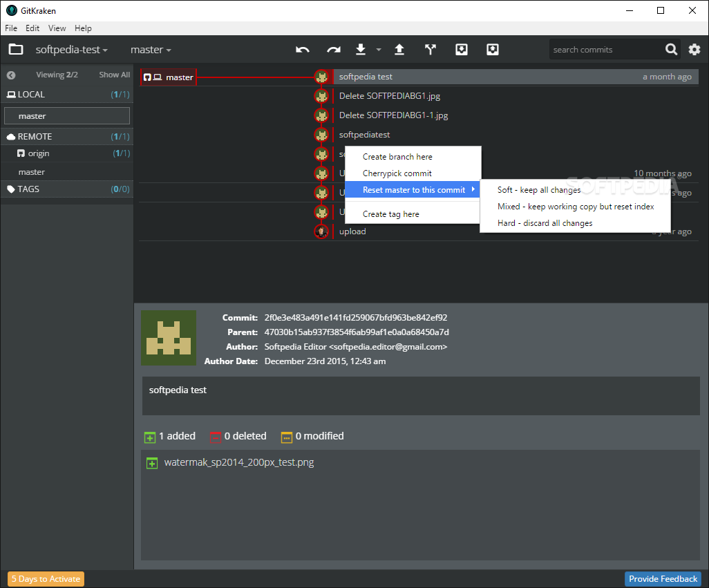This screenshot has height=588, width=709.
Task: Click the commit hash 2f0e3e483a49
Action: (x=355, y=318)
